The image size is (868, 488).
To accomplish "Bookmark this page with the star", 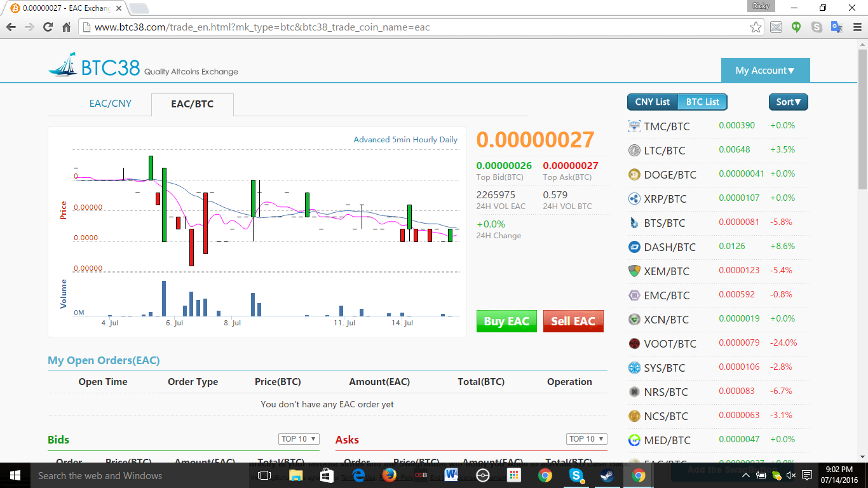I will coord(756,27).
